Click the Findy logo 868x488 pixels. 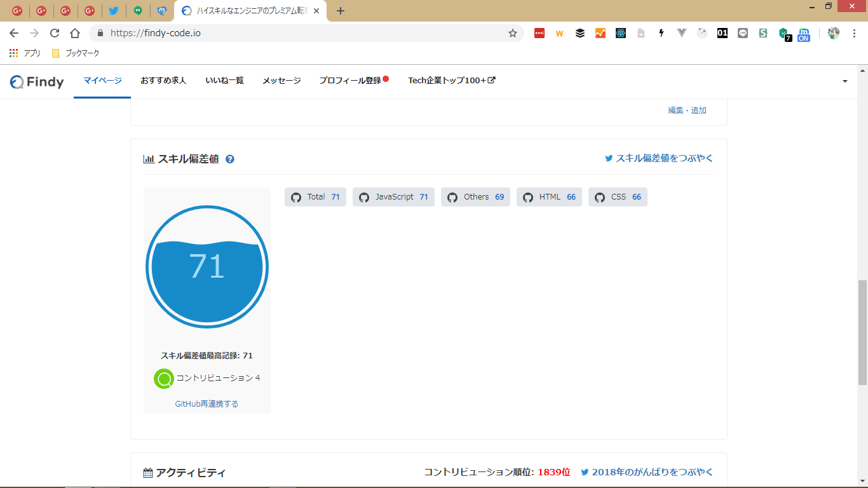tap(37, 81)
